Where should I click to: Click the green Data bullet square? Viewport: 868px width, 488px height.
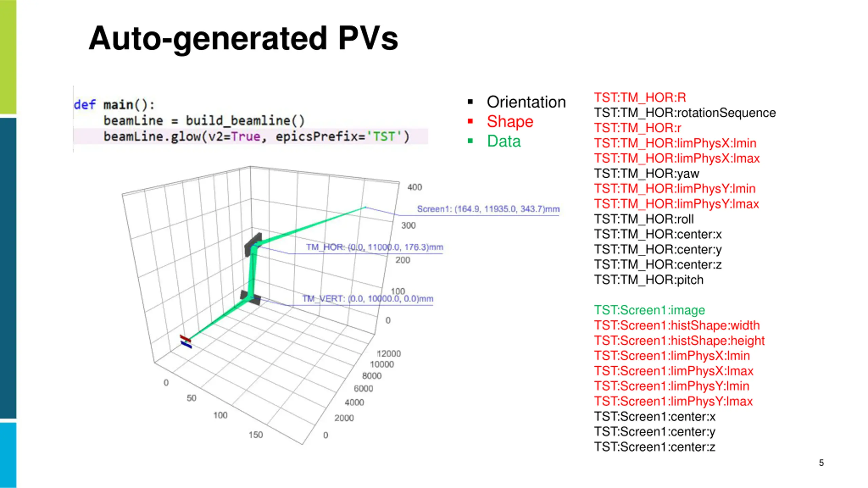[x=470, y=141]
